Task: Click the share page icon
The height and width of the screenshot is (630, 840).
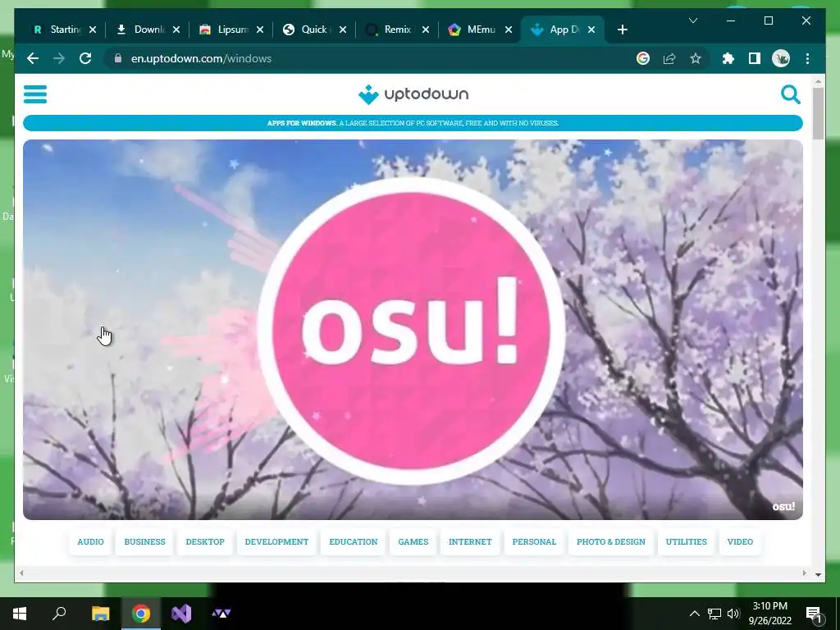Action: (x=669, y=58)
